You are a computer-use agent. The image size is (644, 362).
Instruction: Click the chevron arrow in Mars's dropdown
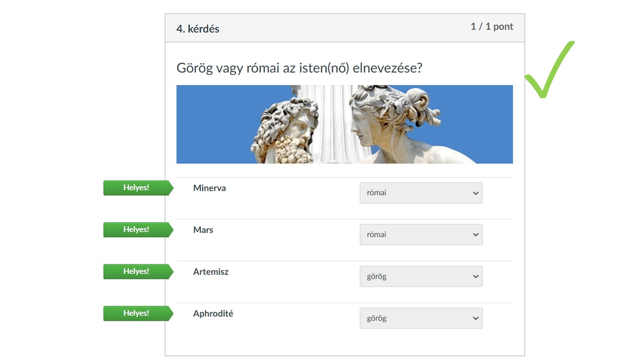475,235
